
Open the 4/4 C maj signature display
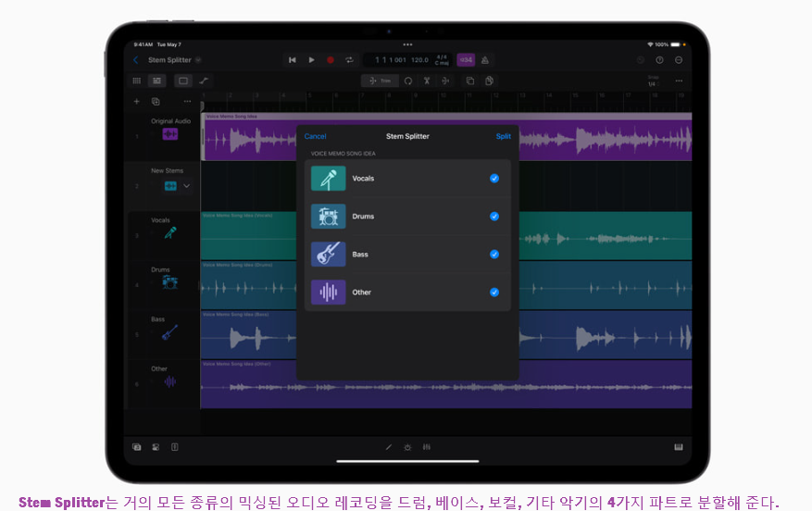coord(442,60)
